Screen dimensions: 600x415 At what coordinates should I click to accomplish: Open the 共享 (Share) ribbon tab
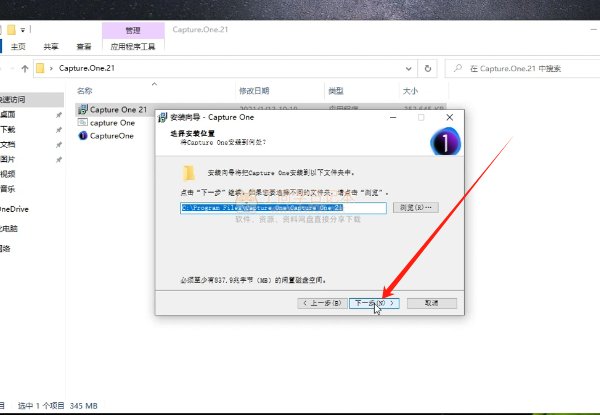(51, 46)
